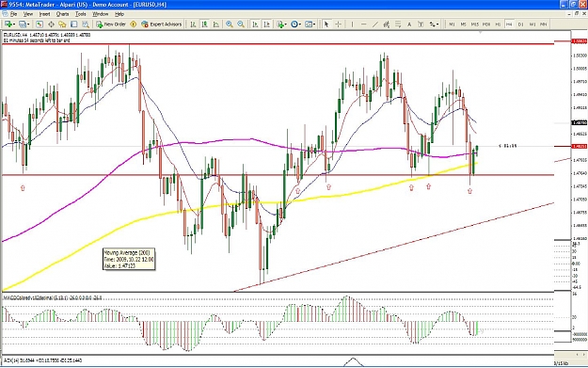588x368 pixels.
Task: Switch chart to candlesticks style
Action: point(205,24)
